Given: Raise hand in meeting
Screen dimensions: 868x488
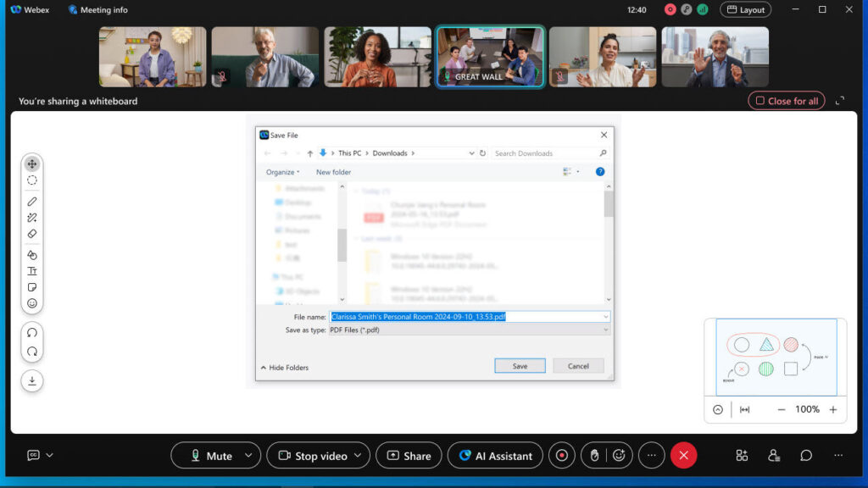Looking at the screenshot, I should pyautogui.click(x=594, y=455).
